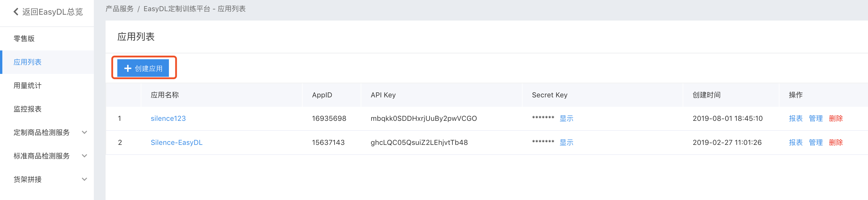
Task: Open the Silence-EasyDL application link
Action: (177, 143)
